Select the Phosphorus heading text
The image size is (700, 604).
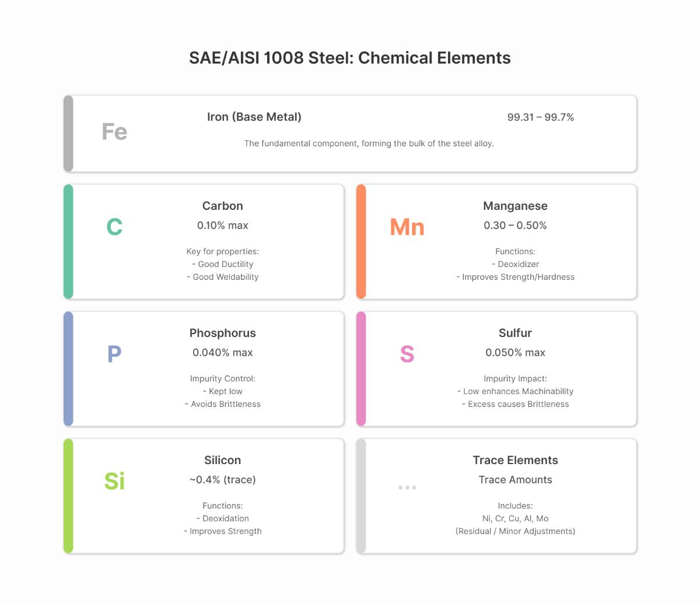(x=222, y=333)
